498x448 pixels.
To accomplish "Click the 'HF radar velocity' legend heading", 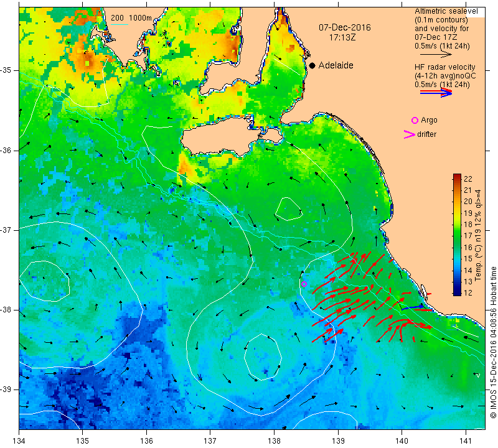I will [x=444, y=67].
